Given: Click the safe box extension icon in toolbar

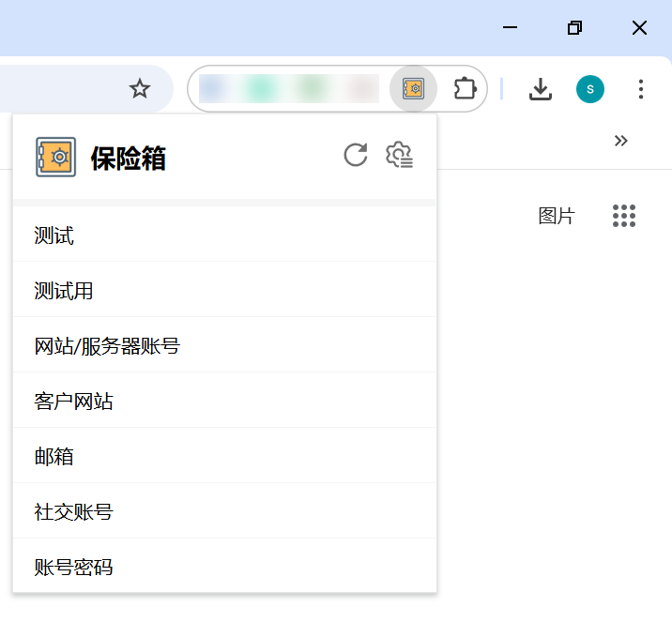Looking at the screenshot, I should (x=413, y=89).
